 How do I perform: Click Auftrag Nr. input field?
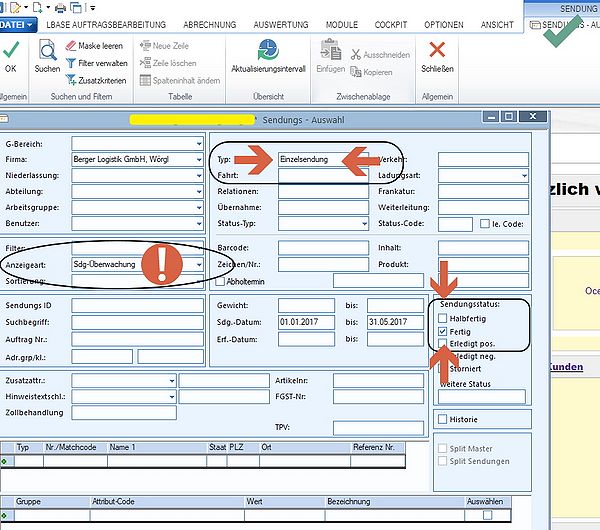(137, 339)
